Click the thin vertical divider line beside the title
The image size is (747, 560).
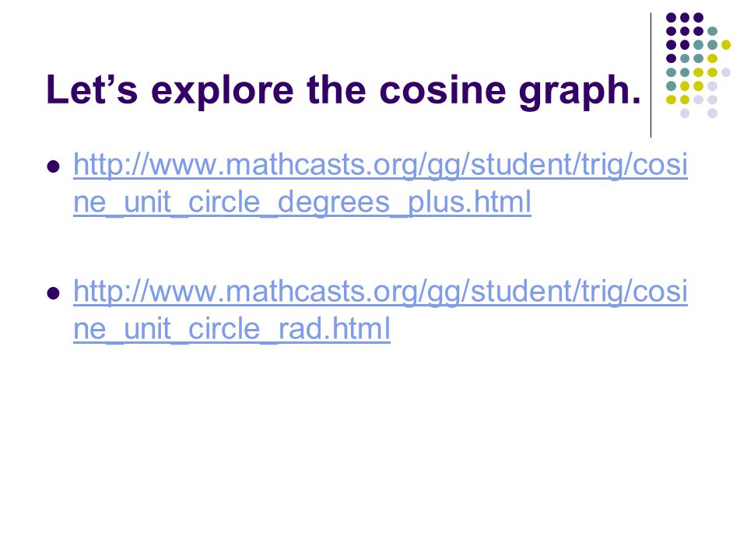point(651,75)
